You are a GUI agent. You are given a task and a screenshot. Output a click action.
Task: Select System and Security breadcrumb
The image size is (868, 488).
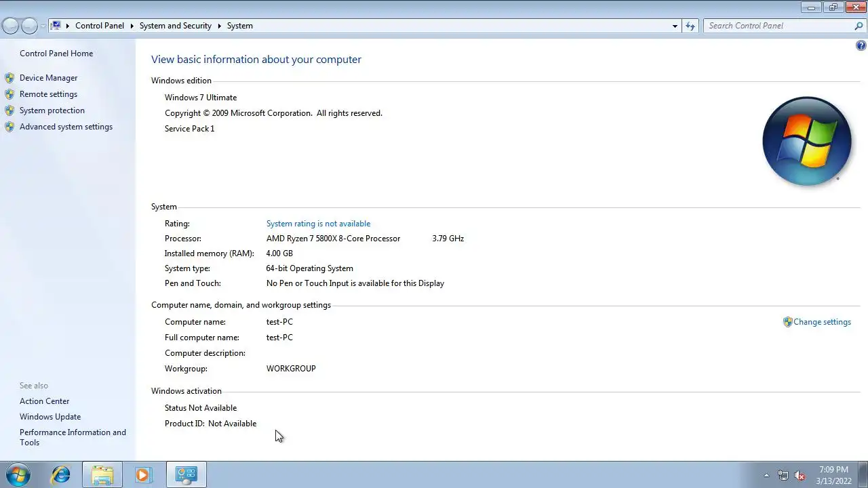[x=176, y=26]
